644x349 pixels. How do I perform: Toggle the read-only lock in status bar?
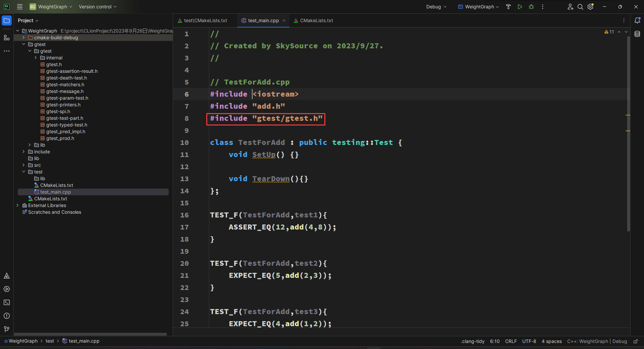click(x=636, y=341)
